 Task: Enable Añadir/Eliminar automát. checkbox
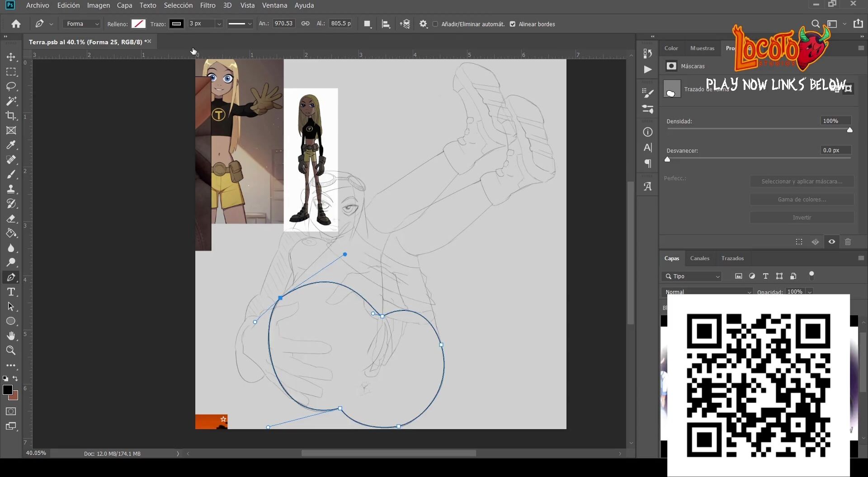pos(435,24)
